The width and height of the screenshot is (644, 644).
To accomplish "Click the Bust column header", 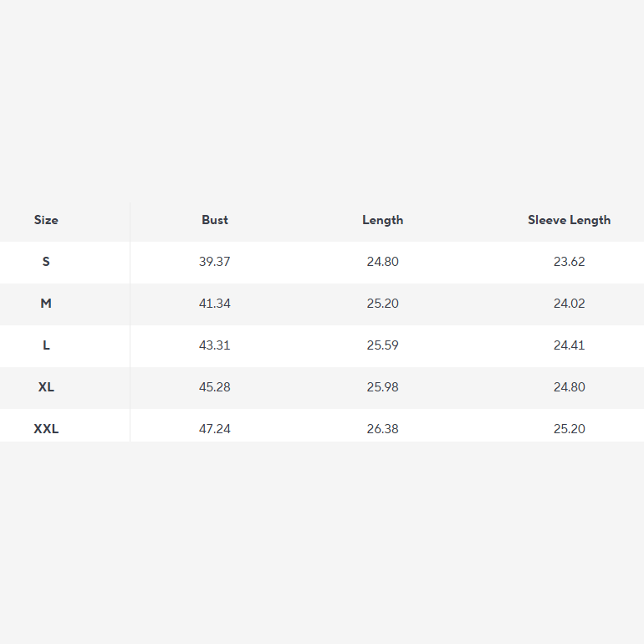I will (x=215, y=220).
